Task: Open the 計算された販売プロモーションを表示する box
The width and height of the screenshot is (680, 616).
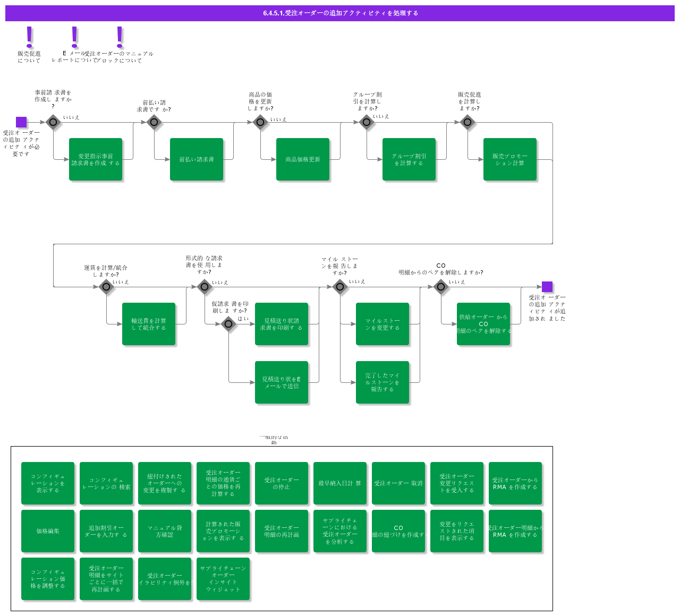Action: coord(223,531)
